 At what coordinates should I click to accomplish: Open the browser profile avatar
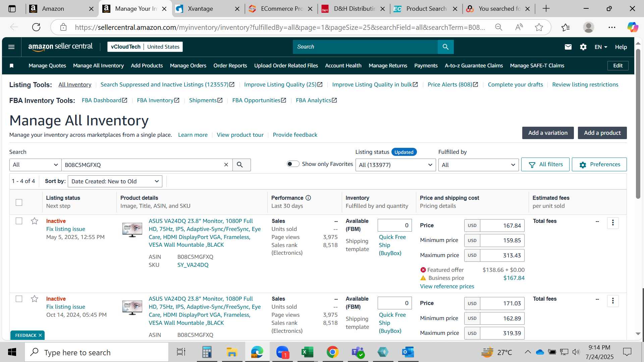589,27
